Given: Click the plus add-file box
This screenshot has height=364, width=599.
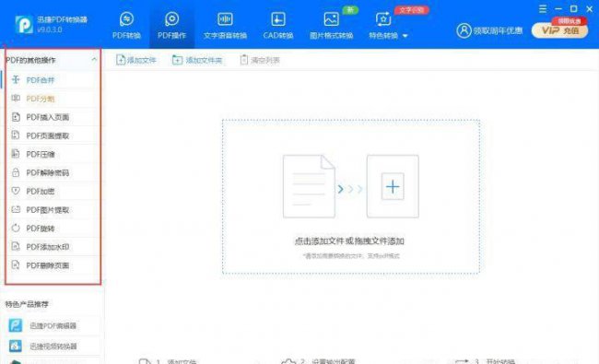Looking at the screenshot, I should (393, 186).
